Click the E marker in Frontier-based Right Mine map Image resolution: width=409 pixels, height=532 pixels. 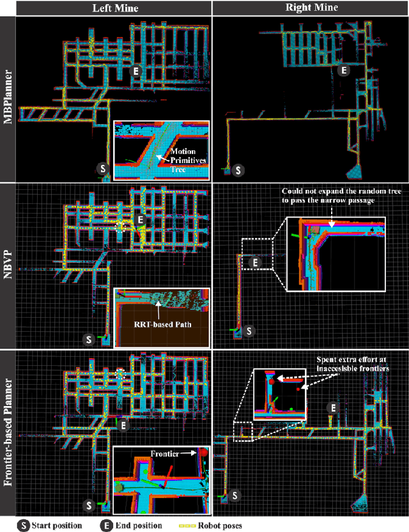point(334,407)
